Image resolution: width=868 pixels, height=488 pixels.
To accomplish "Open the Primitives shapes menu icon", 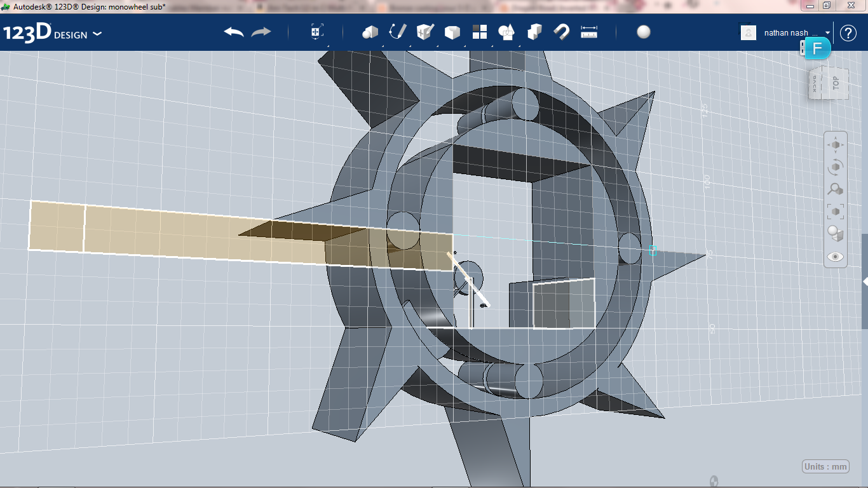I will [x=370, y=32].
